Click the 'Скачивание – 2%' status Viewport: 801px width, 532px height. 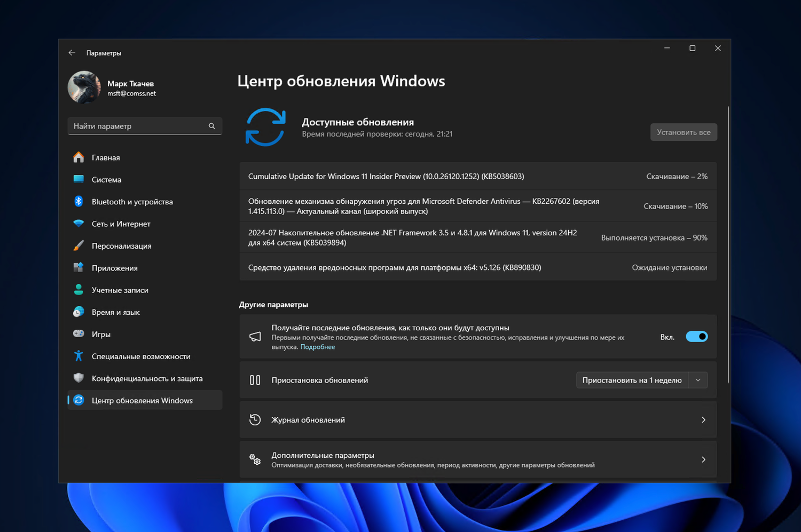tap(677, 176)
